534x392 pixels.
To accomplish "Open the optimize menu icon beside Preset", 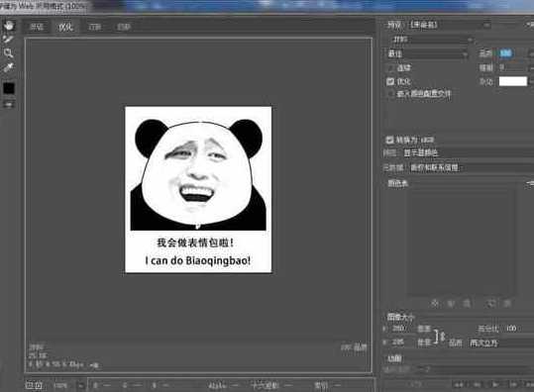I will [530, 25].
